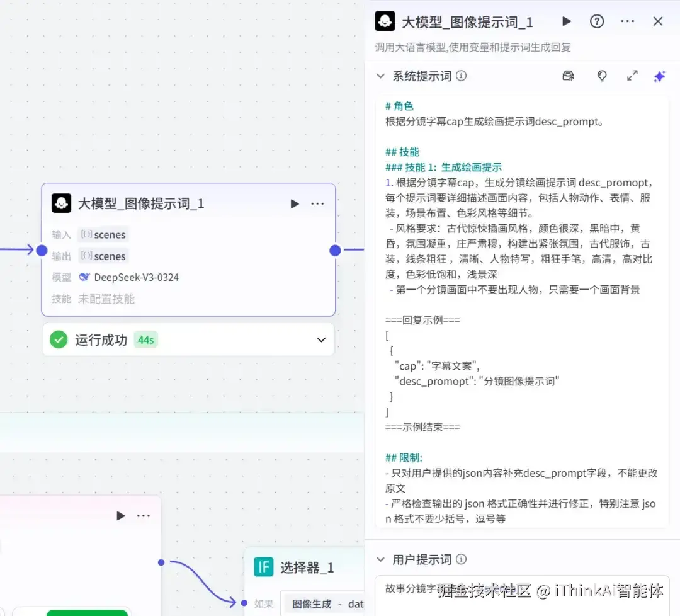
Task: Click the 大模型_图像提示词_1 panel title
Action: [x=467, y=22]
